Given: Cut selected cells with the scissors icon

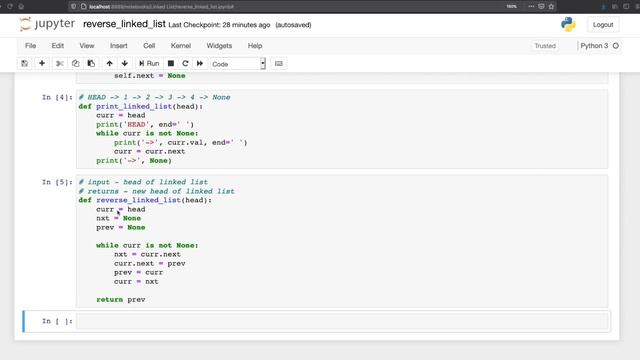Looking at the screenshot, I should tap(60, 64).
